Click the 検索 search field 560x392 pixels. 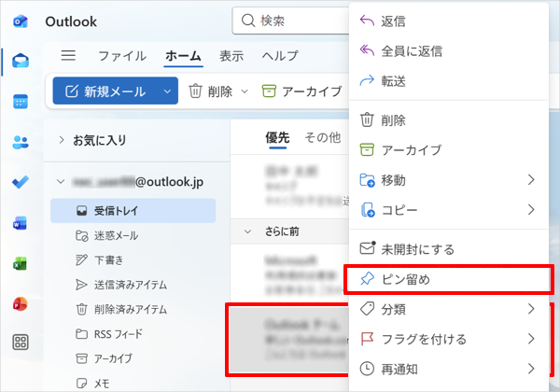pyautogui.click(x=290, y=21)
